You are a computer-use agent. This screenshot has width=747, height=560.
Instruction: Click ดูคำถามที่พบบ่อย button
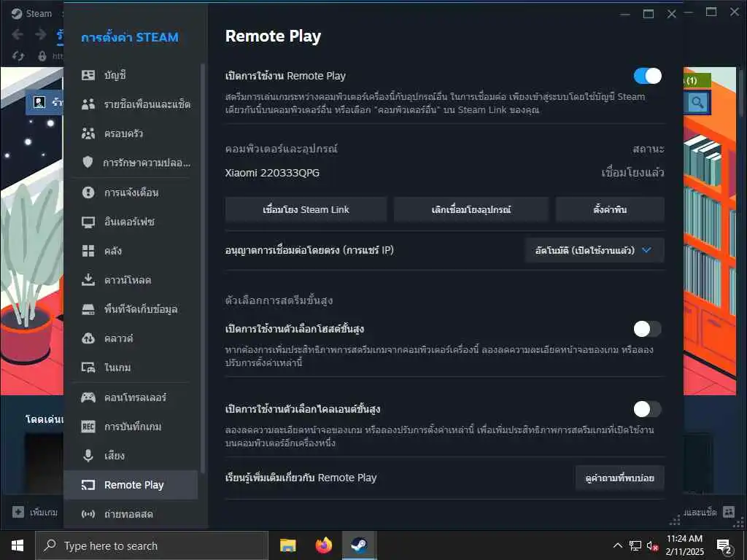(620, 478)
